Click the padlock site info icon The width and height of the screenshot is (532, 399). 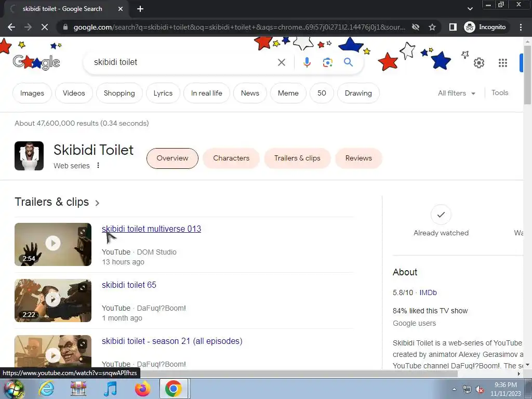[x=65, y=27]
